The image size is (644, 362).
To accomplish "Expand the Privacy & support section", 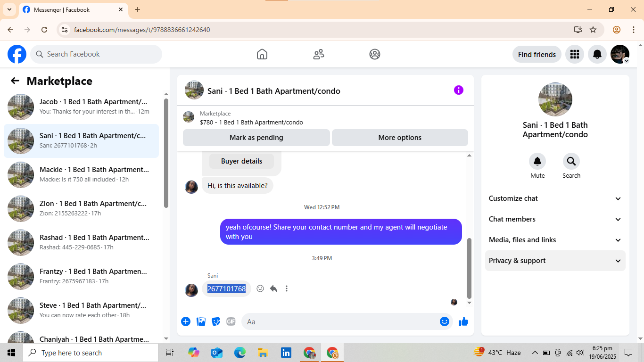I will coord(555,261).
